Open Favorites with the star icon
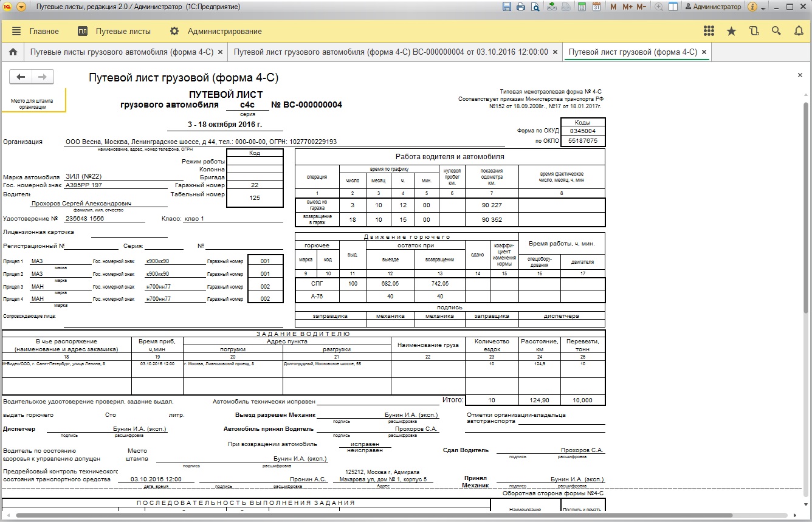Image resolution: width=812 pixels, height=522 pixels. [x=731, y=31]
